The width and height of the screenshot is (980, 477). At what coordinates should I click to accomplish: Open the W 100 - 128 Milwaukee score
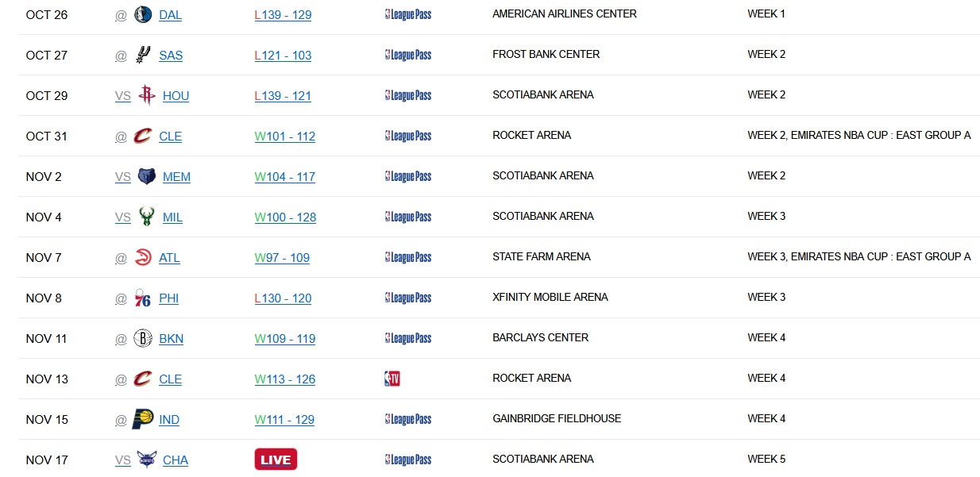tap(285, 217)
